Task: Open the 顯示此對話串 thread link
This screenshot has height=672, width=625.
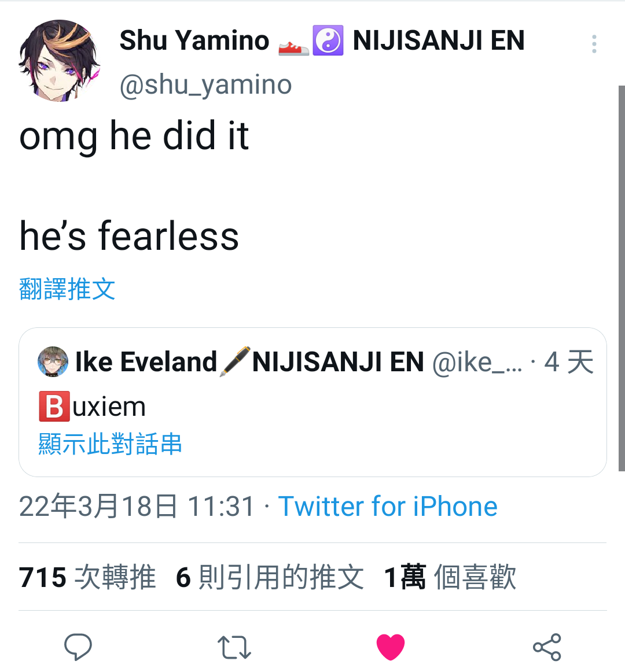Action: [x=111, y=444]
